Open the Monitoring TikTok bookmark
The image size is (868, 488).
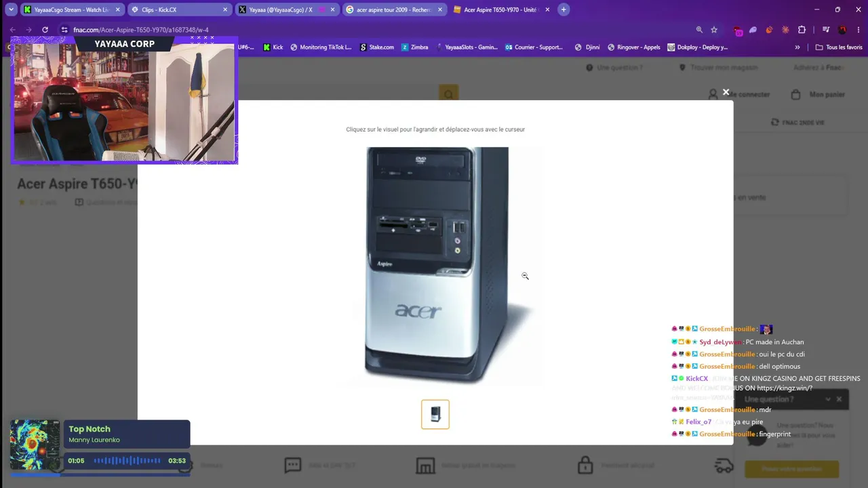(x=321, y=47)
